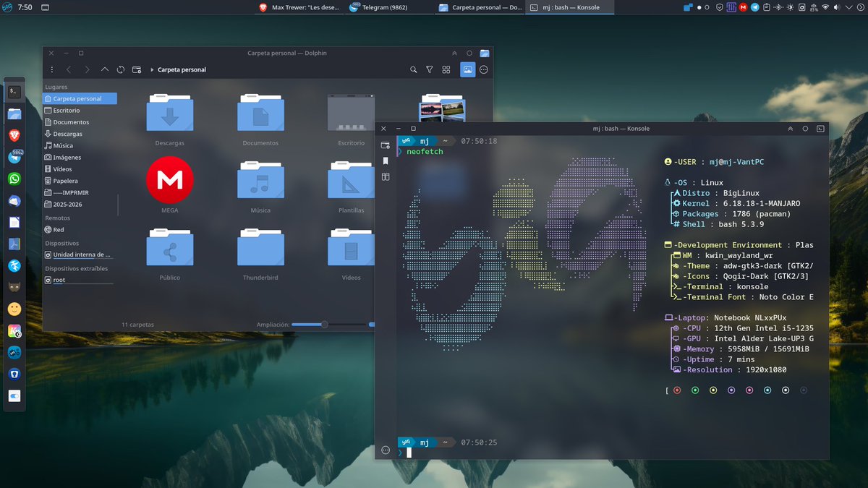The image size is (868, 488).
Task: Select root removable device in sidebar
Action: tap(80, 280)
